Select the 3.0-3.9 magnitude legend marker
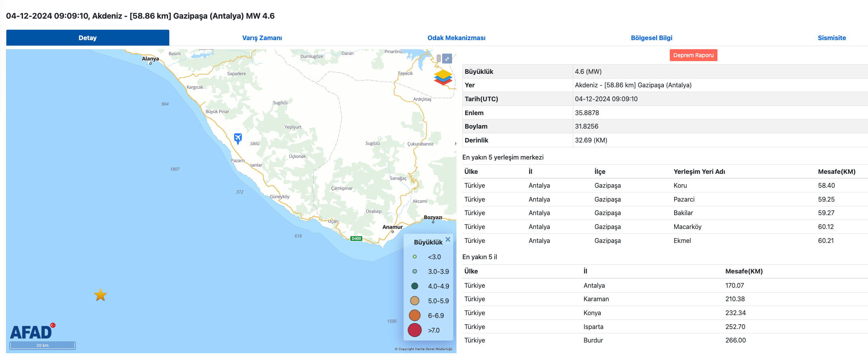The height and width of the screenshot is (358, 868). 414,271
